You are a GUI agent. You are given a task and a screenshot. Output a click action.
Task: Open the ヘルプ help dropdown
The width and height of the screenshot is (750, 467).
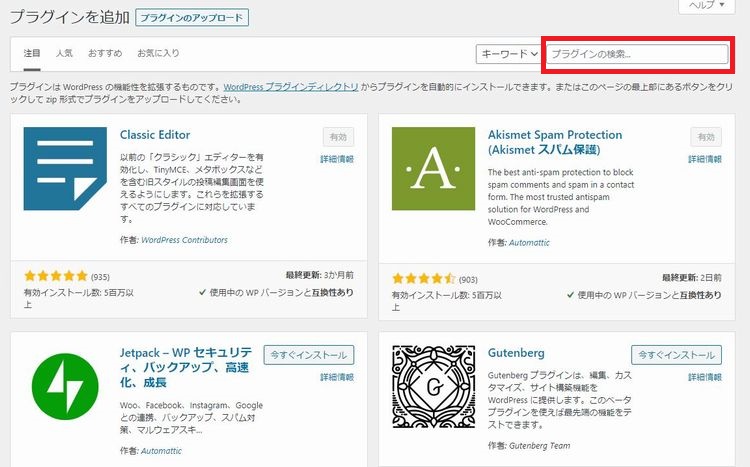[706, 5]
